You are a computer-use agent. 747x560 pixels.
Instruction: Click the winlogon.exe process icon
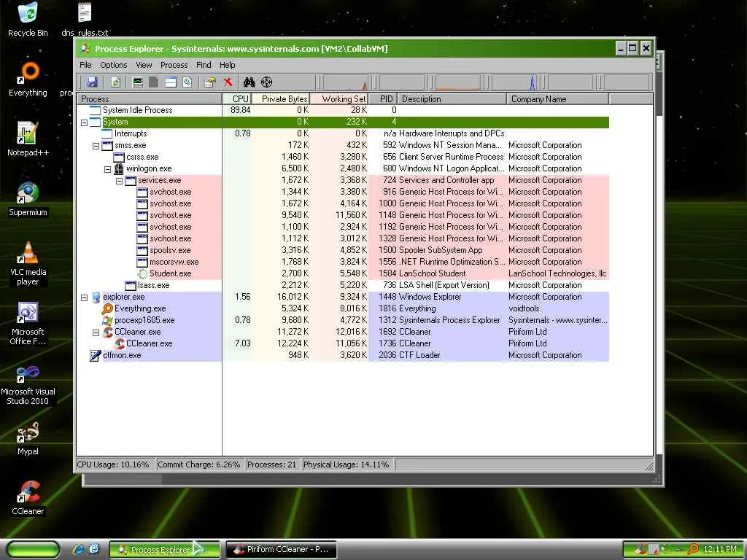[x=119, y=168]
